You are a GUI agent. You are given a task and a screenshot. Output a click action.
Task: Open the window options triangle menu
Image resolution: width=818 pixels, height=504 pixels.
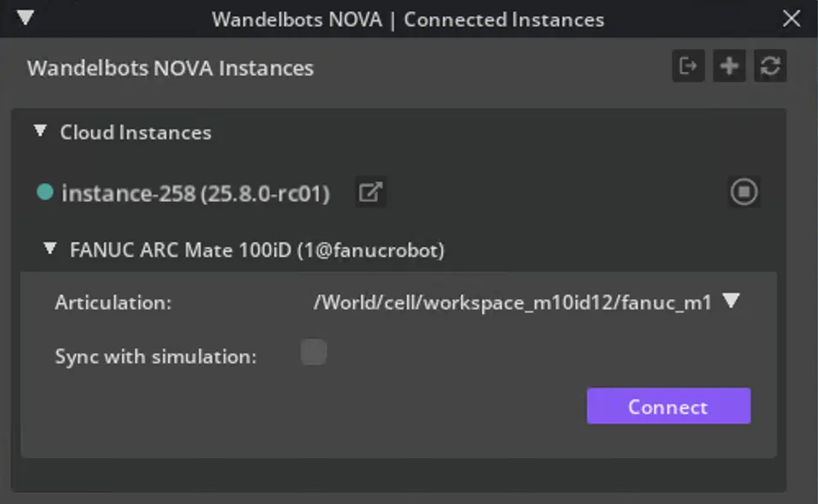pos(25,17)
